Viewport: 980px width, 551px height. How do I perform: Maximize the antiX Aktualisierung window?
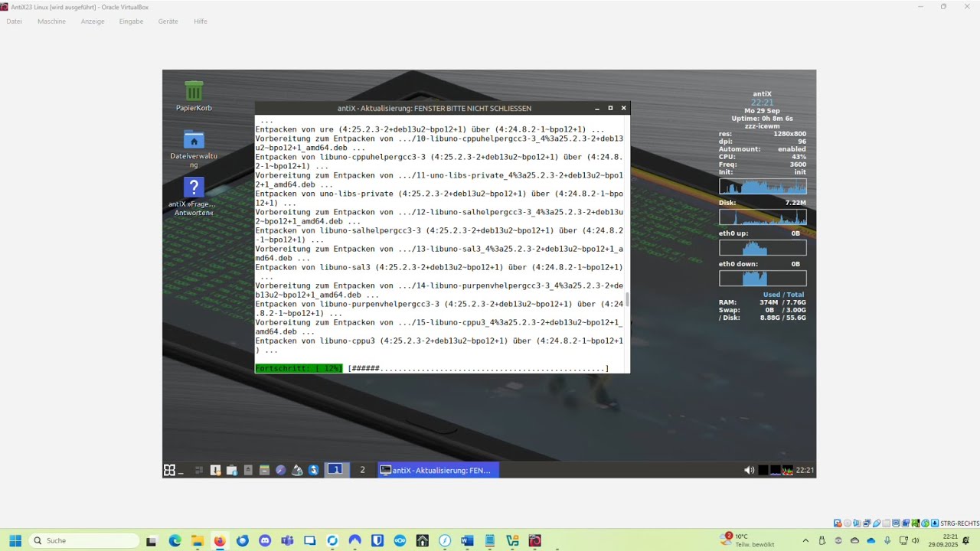pyautogui.click(x=610, y=108)
